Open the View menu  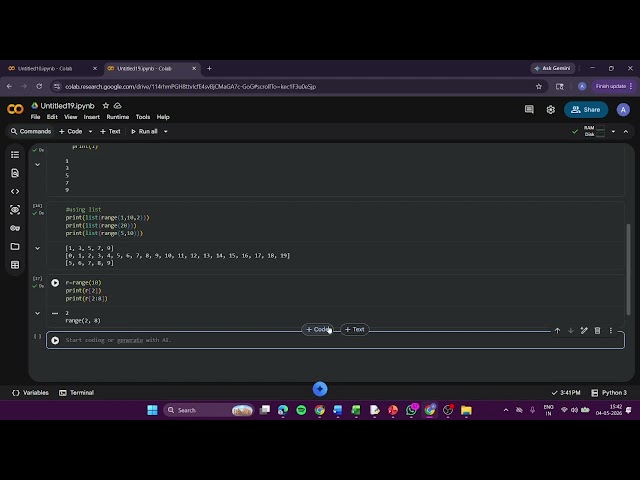tap(71, 117)
